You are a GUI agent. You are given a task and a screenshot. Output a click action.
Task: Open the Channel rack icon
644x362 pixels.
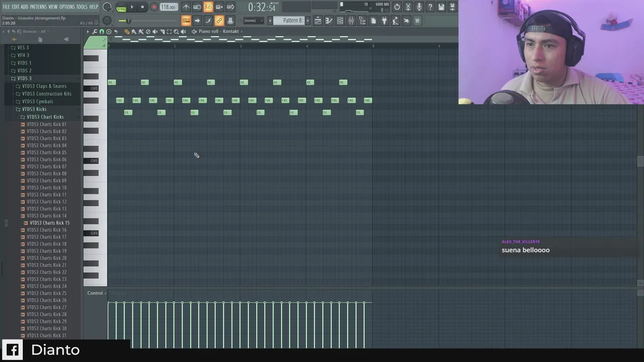340,21
